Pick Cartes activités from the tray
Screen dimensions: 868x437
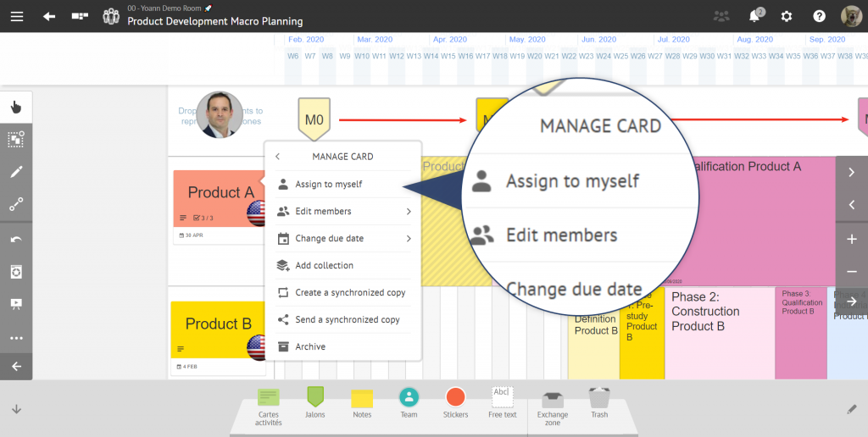coord(269,407)
